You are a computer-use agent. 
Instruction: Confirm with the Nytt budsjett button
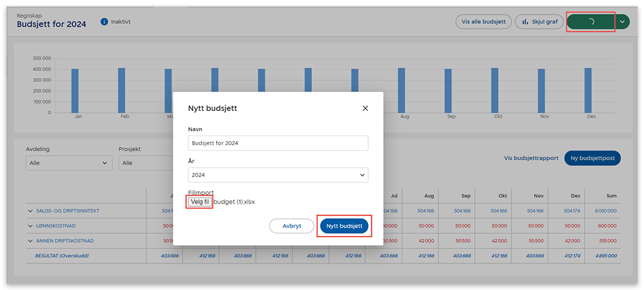(x=344, y=226)
